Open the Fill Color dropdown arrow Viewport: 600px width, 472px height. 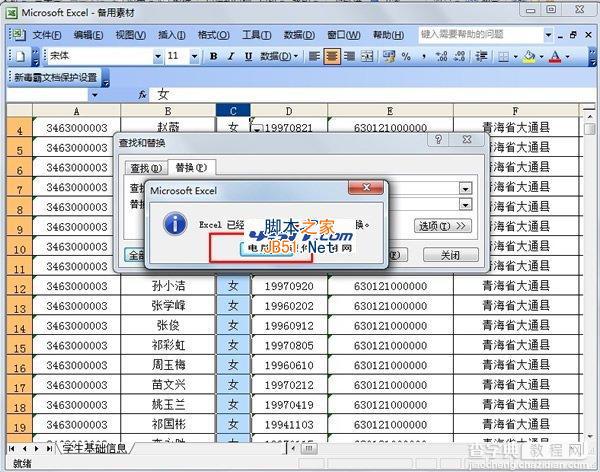[541, 57]
